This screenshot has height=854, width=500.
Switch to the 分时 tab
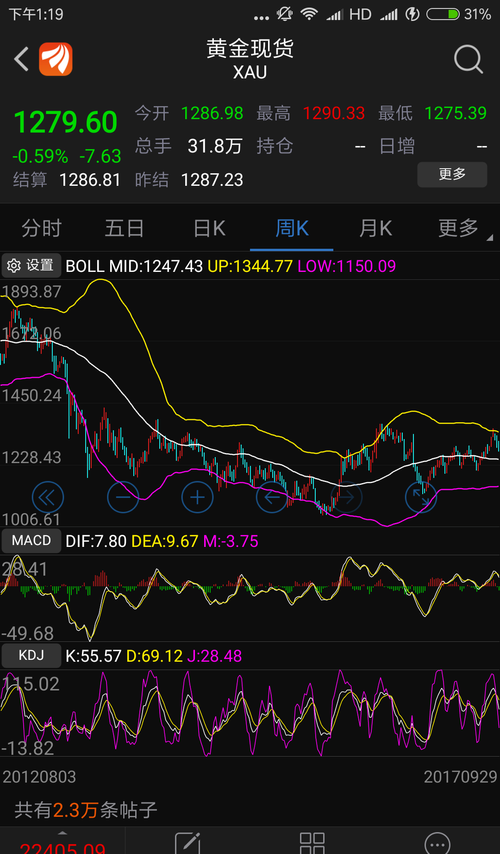[41, 229]
